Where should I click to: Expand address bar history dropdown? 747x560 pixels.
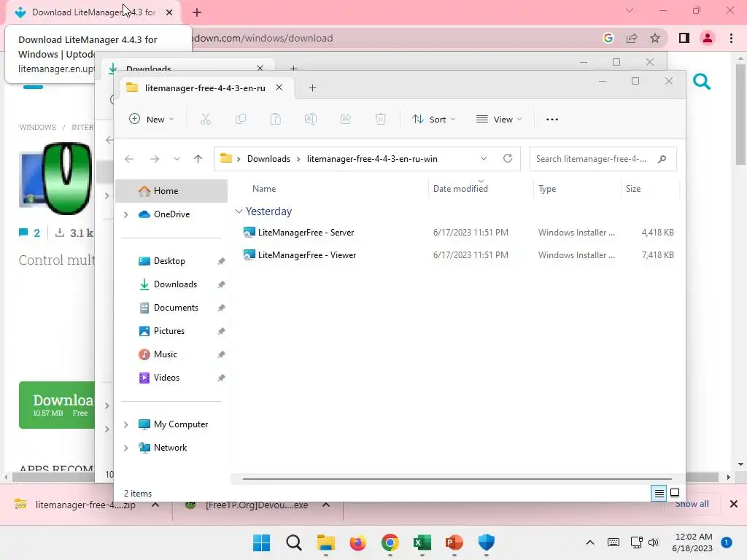484,158
